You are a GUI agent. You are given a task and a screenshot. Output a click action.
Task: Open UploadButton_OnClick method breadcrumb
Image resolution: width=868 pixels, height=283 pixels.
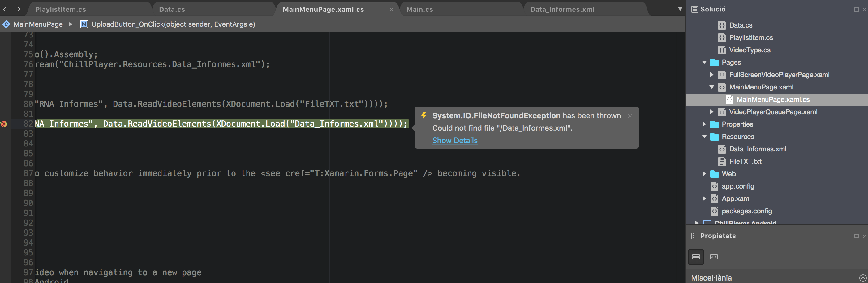coord(173,24)
